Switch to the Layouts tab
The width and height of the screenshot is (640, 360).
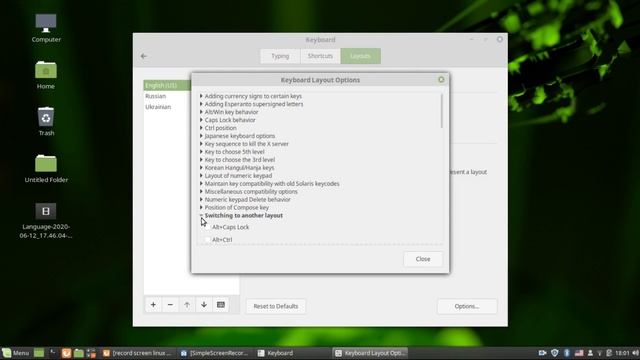[x=360, y=56]
